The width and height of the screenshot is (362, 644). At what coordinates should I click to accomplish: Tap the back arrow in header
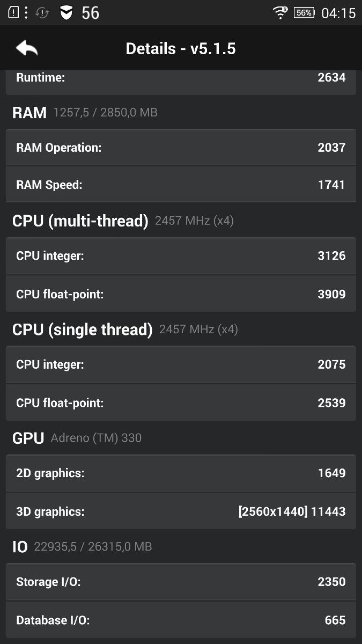27,49
